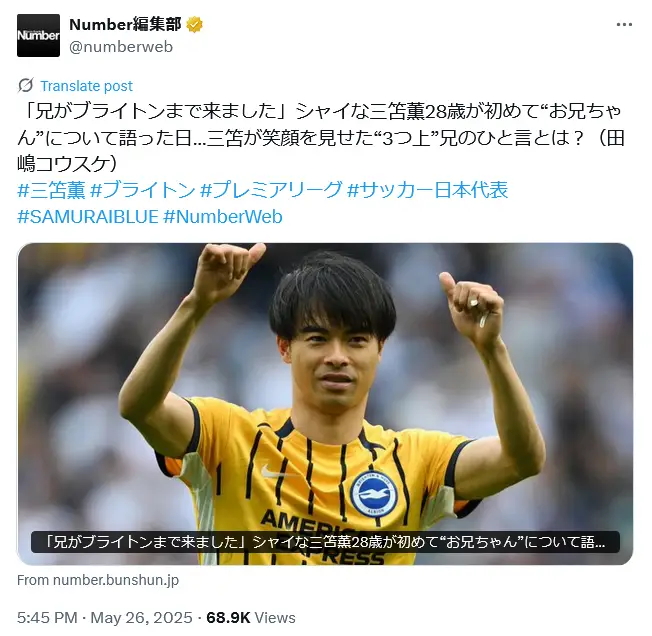Open the #三笘薫 hashtag
This screenshot has width=652, height=636.
tap(52, 190)
